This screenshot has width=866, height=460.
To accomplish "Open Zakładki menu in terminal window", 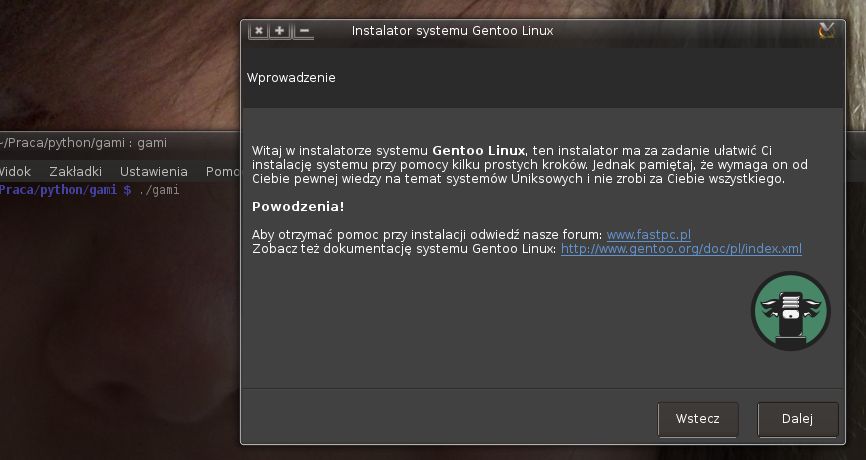I will [75, 172].
